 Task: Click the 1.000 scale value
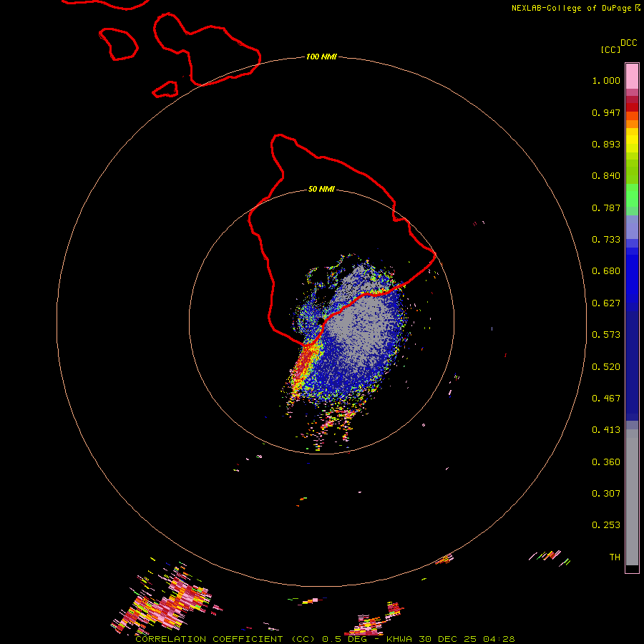click(606, 80)
